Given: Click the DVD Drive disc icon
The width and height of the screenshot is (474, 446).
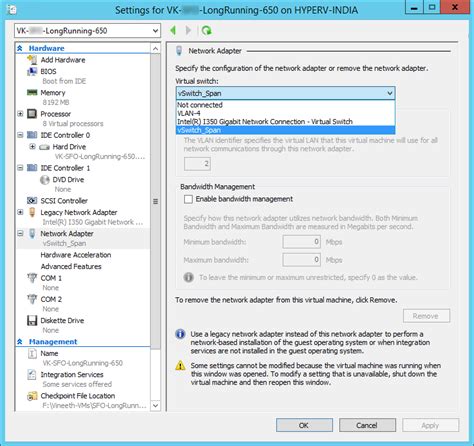Looking at the screenshot, I should point(45,180).
